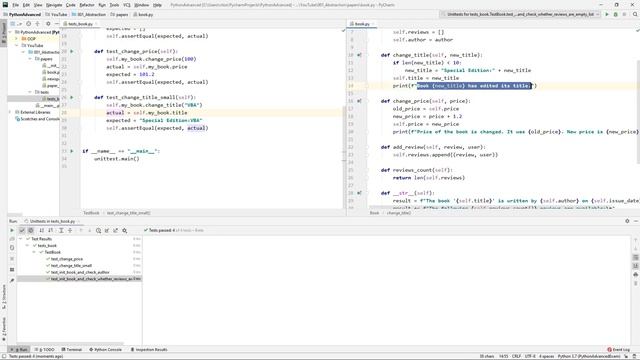640x360 pixels.
Task: Expand External Libraries node
Action: pos(11,112)
